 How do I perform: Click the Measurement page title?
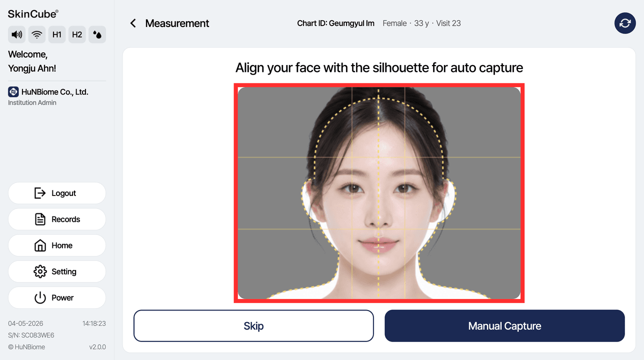[177, 23]
